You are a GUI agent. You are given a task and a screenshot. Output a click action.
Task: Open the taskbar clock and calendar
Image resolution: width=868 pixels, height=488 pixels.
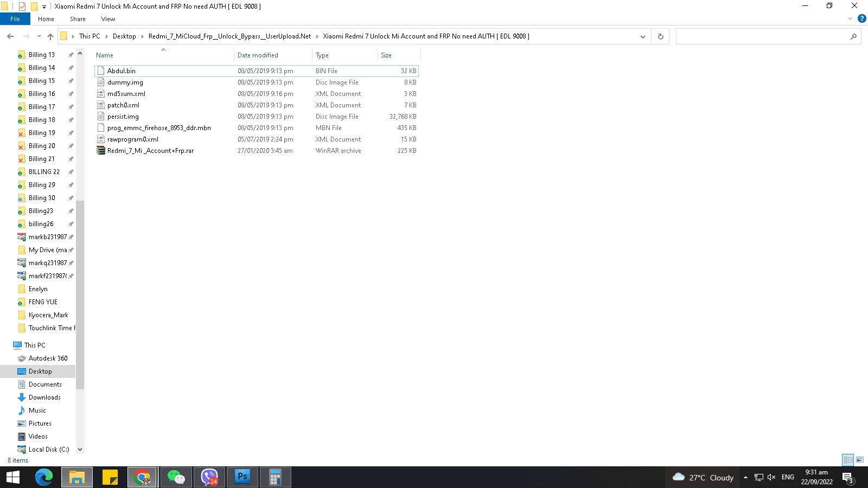(x=816, y=477)
